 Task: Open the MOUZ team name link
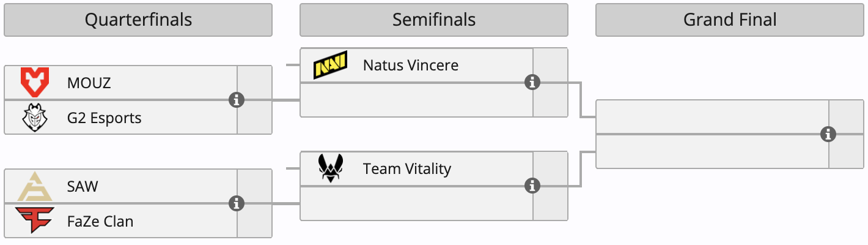(89, 83)
